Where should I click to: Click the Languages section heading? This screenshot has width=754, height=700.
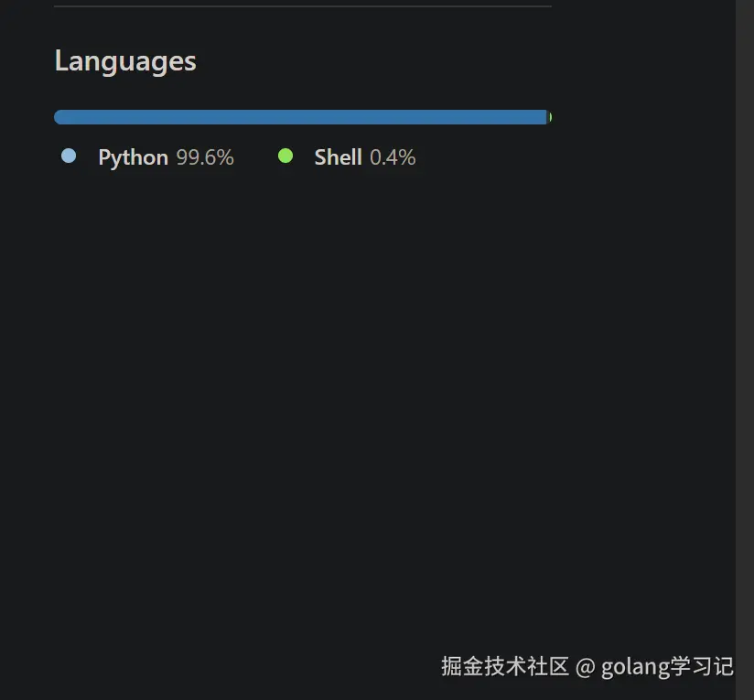click(x=125, y=61)
